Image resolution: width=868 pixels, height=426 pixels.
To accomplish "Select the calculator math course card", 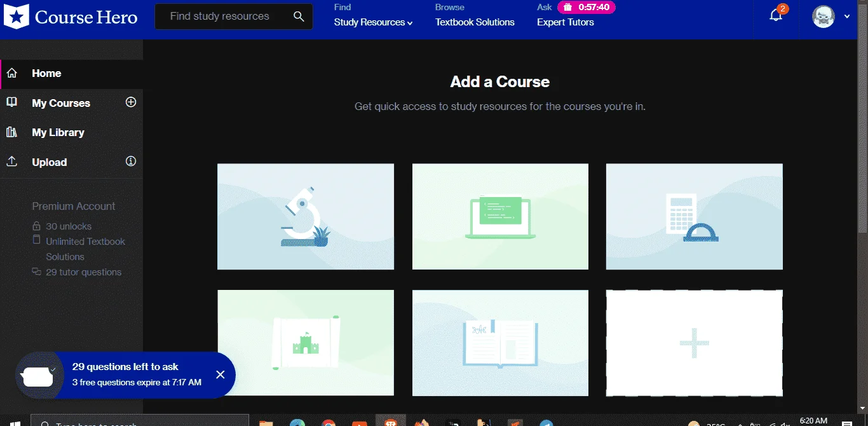I will 694,217.
